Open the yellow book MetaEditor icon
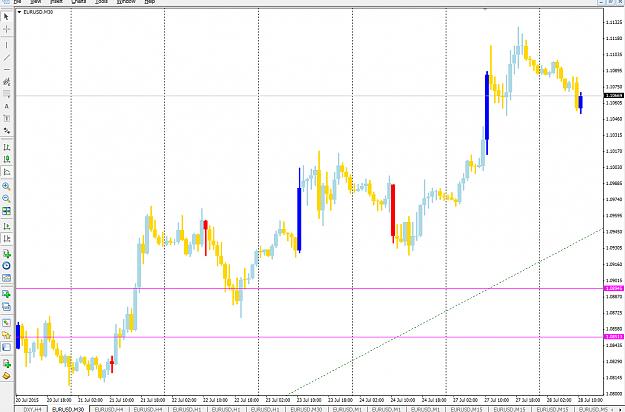The height and width of the screenshot is (412, 625). coord(6,376)
